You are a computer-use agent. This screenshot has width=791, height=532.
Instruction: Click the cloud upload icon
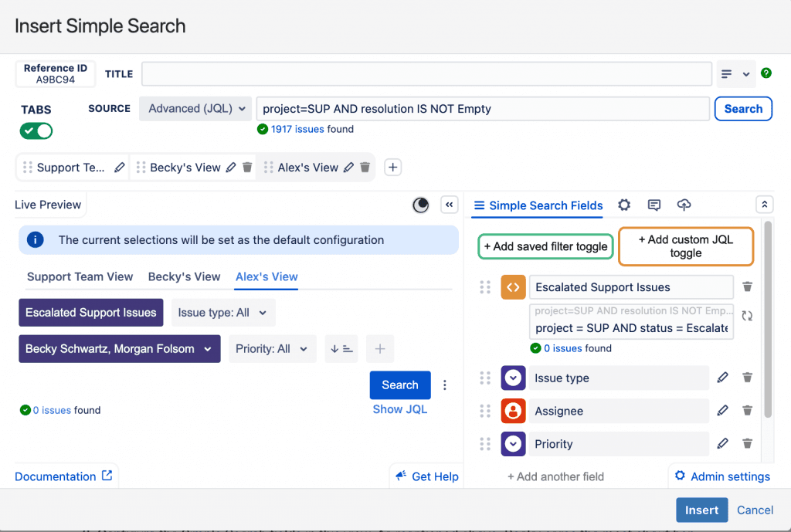[x=684, y=205]
